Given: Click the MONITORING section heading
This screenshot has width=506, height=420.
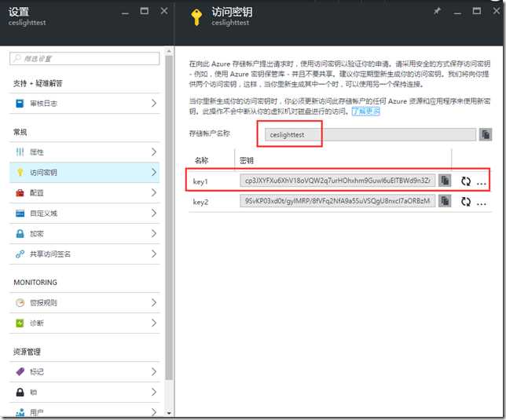Looking at the screenshot, I should click(x=35, y=282).
